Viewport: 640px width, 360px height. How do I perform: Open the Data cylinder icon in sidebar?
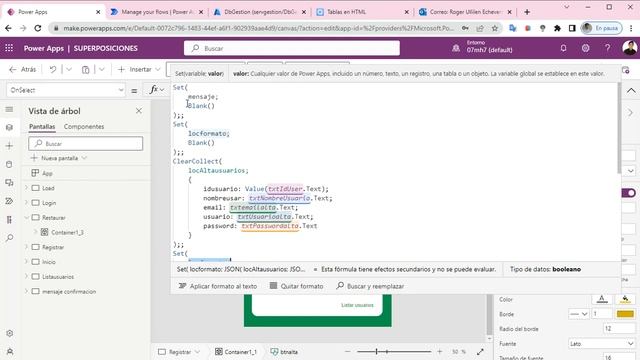coord(9,164)
